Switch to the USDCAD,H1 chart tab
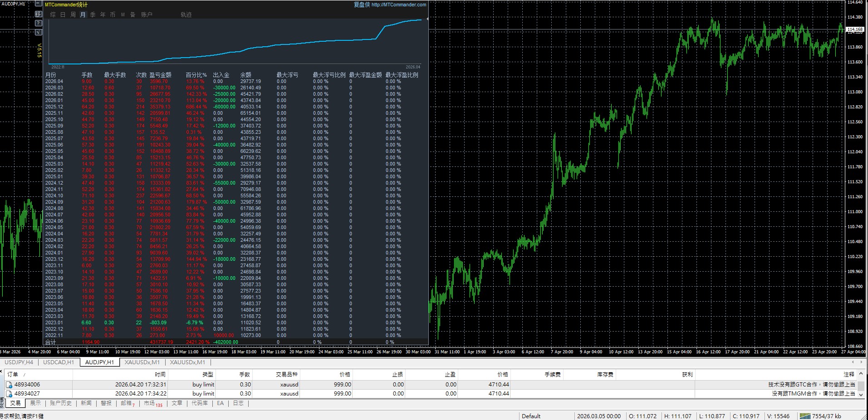Image resolution: width=868 pixels, height=420 pixels. click(59, 362)
